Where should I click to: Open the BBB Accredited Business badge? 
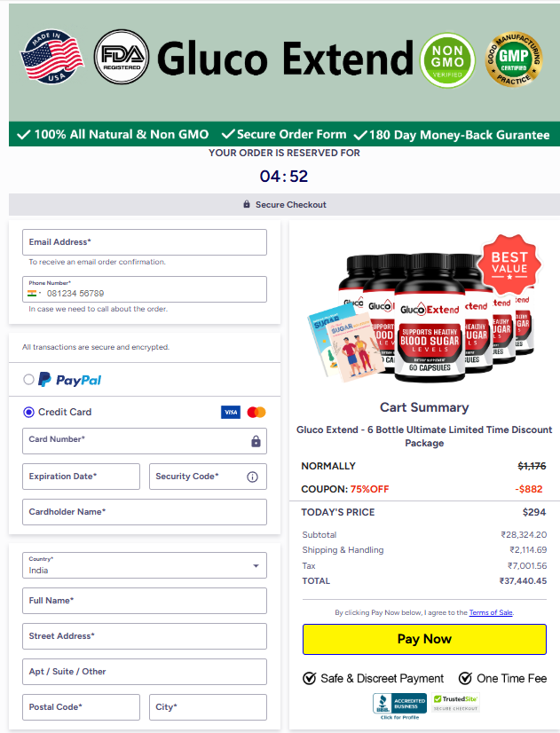point(399,705)
